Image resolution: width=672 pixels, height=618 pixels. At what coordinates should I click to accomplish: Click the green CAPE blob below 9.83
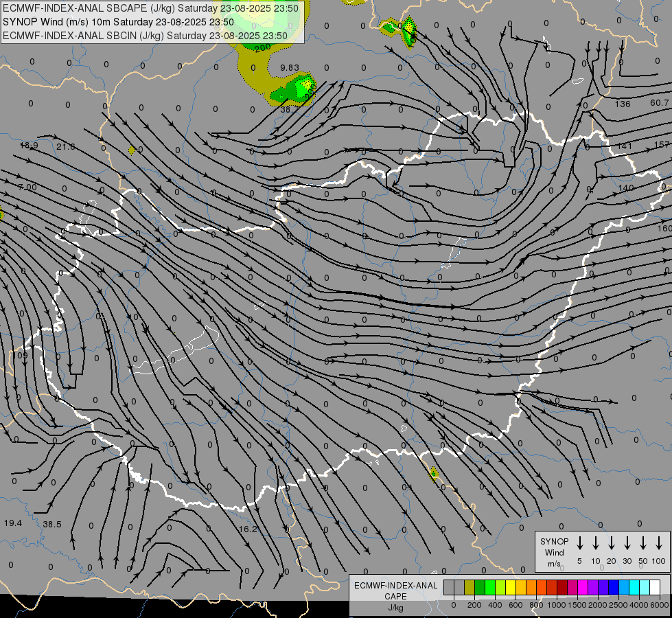click(x=294, y=89)
